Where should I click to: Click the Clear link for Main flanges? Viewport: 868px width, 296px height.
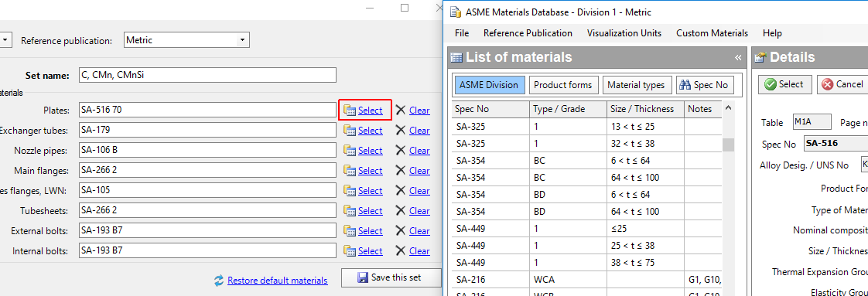click(x=419, y=170)
